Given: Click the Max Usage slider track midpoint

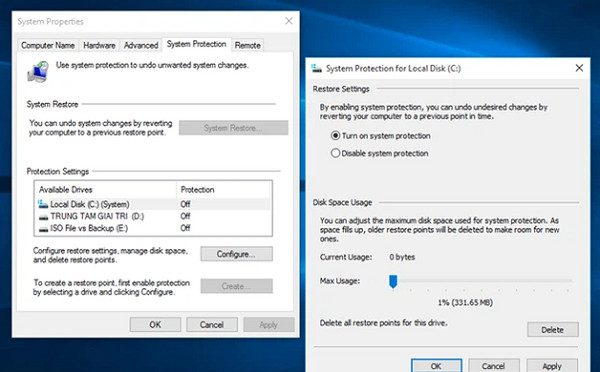Looking at the screenshot, I should [x=481, y=281].
